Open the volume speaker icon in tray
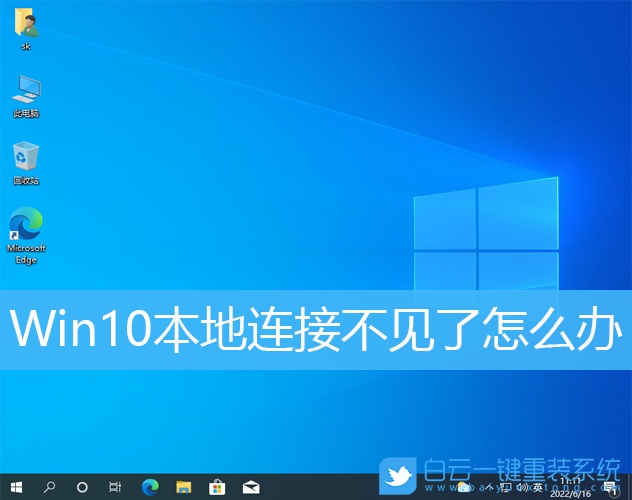 pos(522,488)
